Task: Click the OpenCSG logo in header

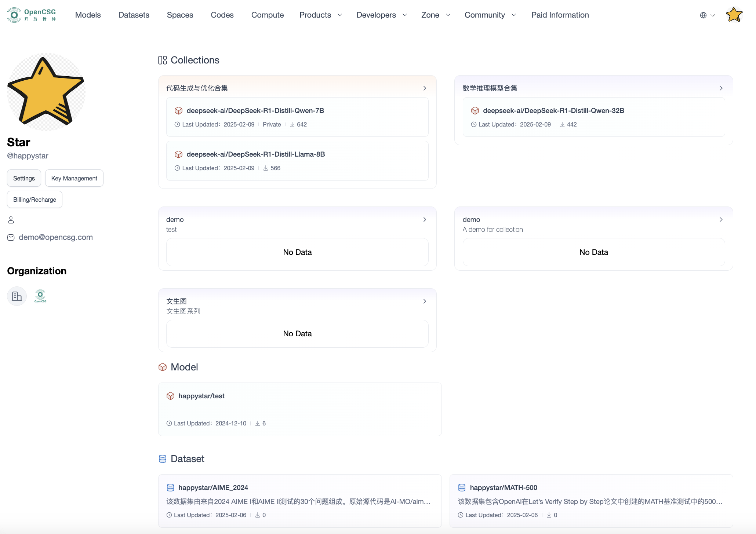Action: coord(32,15)
